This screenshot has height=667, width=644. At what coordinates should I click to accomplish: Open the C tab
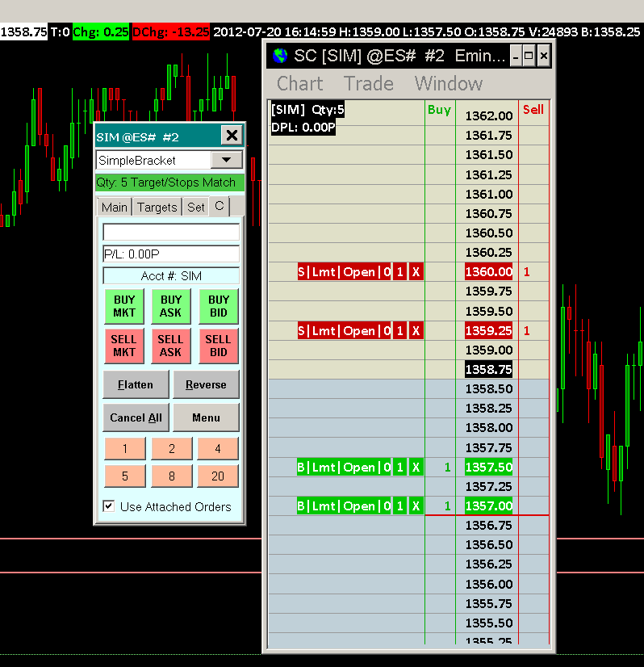[x=220, y=206]
